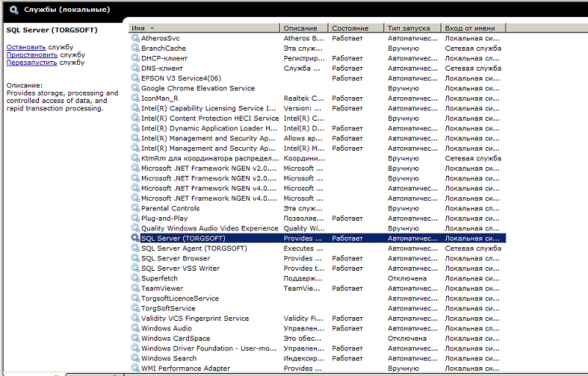The width and height of the screenshot is (588, 376).
Task: Select the Google Chrome Elevation Service entry
Action: 198,88
